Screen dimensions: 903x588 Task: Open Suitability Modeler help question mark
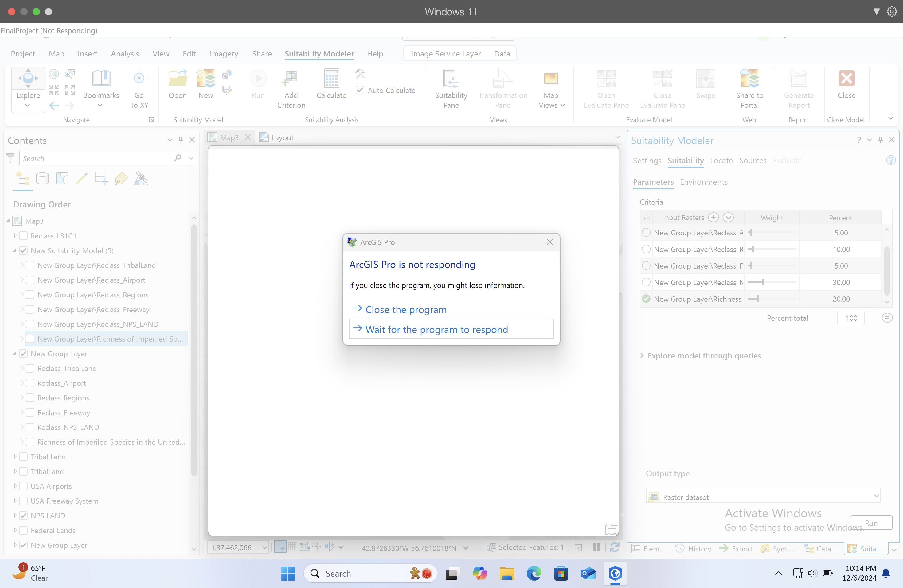(858, 140)
